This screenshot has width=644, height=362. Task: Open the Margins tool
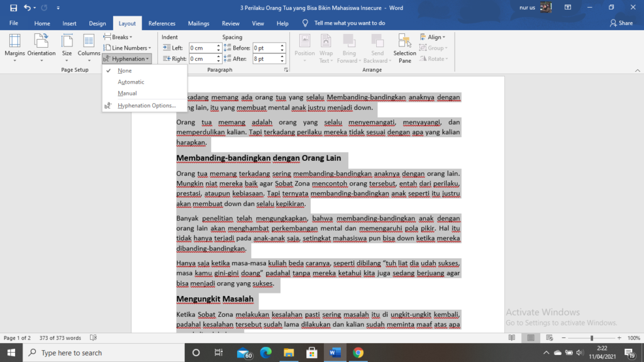(14, 48)
